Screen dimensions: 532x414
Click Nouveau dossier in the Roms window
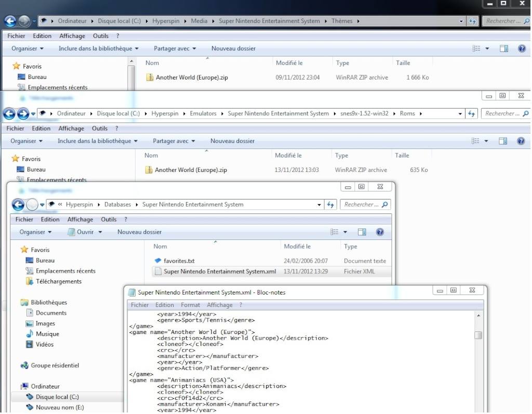232,141
